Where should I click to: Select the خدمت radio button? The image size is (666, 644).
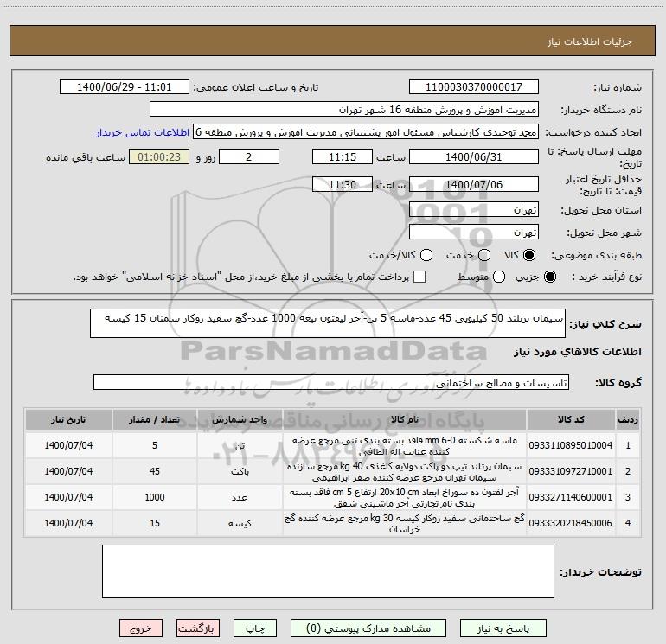tap(484, 255)
